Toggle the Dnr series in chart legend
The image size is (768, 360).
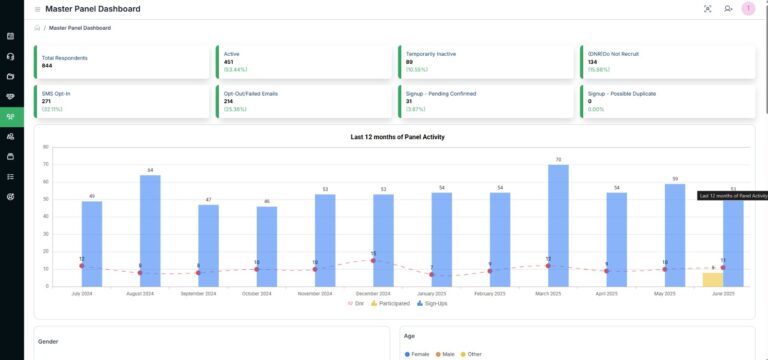356,304
